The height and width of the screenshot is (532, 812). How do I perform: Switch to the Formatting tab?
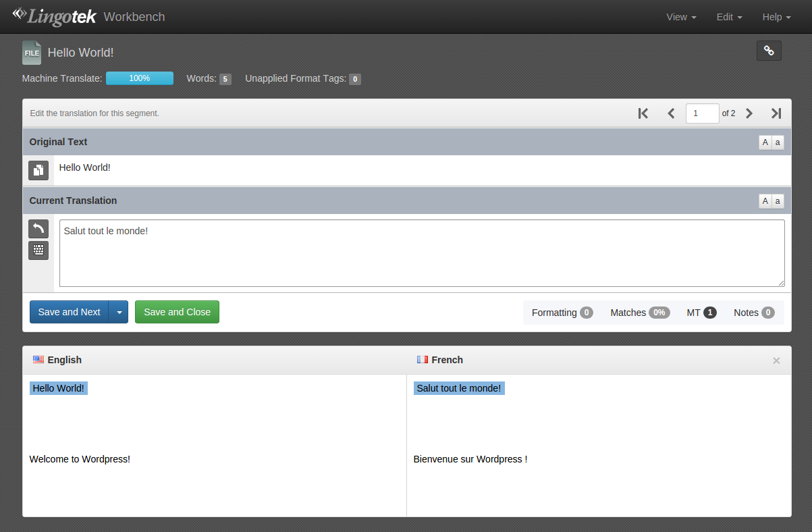(x=562, y=313)
